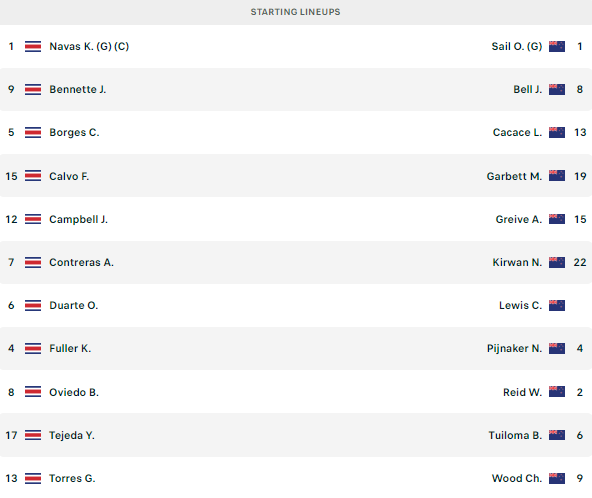Select Duarte O. in lineup list
This screenshot has height=498, width=592.
click(74, 305)
